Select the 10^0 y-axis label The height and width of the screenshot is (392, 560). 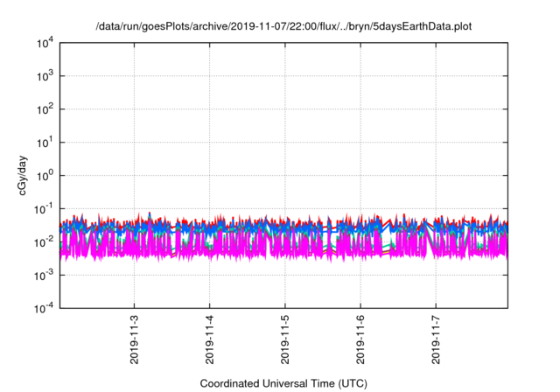coord(45,176)
